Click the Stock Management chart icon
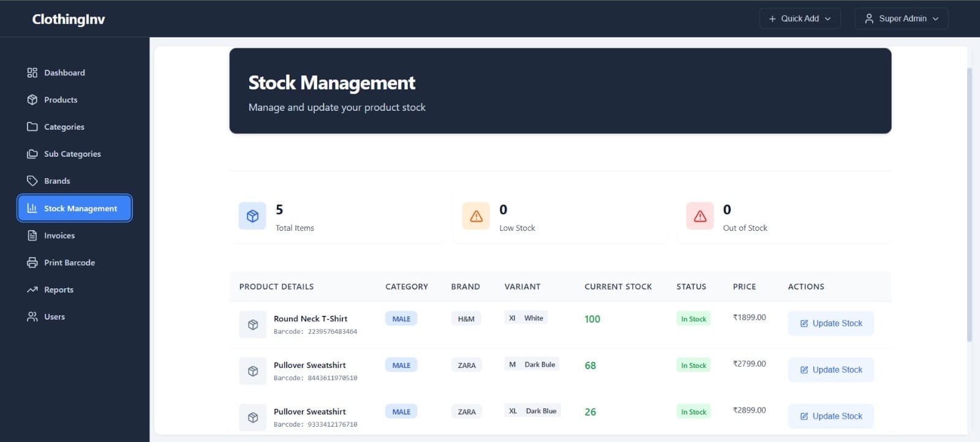 [x=32, y=208]
